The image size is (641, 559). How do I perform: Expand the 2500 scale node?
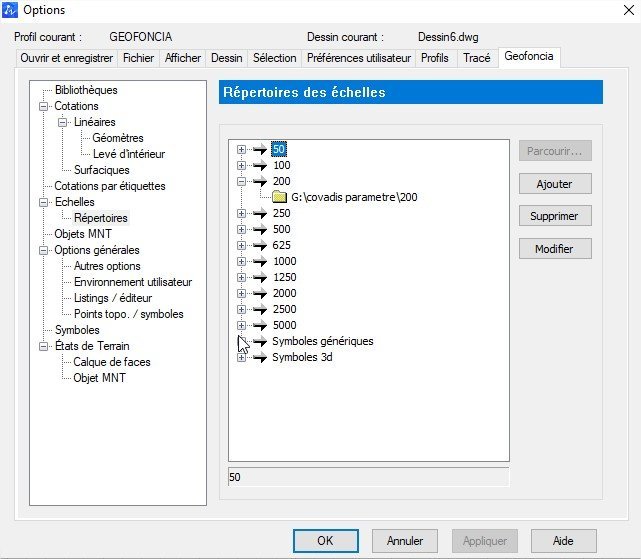[x=241, y=309]
